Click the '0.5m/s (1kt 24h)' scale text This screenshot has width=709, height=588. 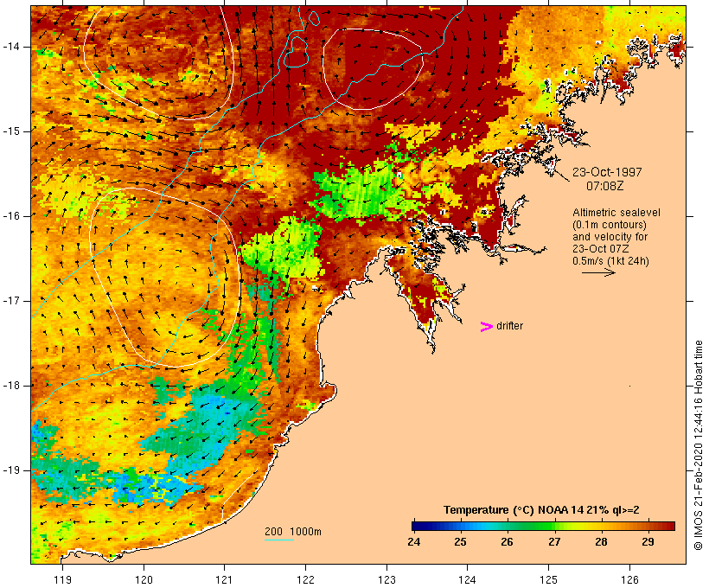pos(610,261)
